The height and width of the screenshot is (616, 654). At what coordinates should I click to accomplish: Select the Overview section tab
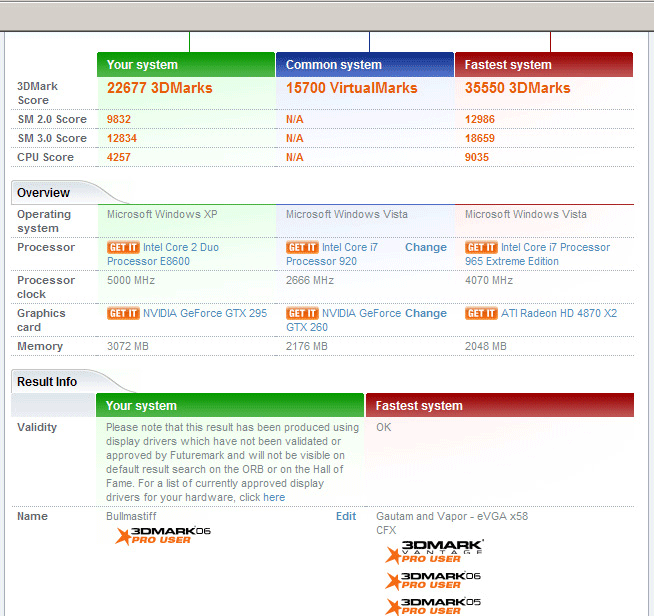point(44,192)
